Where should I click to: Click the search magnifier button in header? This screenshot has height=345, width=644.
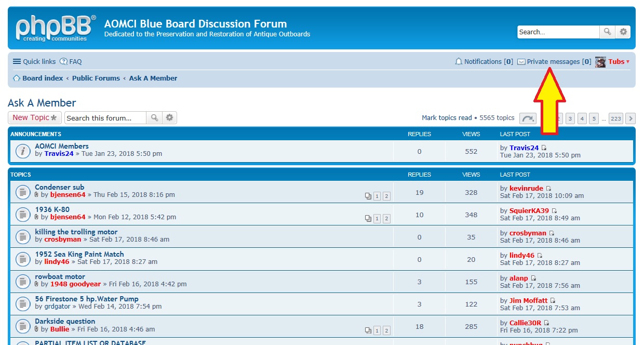coord(607,32)
